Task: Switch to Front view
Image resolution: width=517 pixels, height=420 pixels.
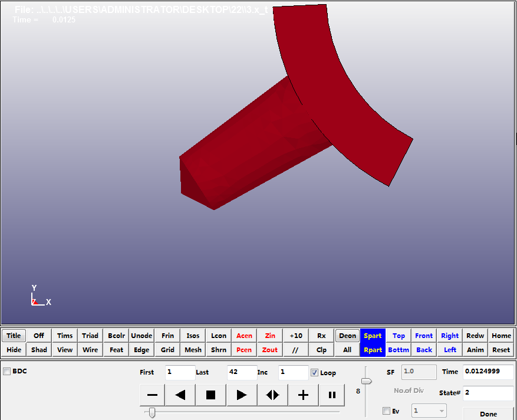Action: [x=424, y=336]
